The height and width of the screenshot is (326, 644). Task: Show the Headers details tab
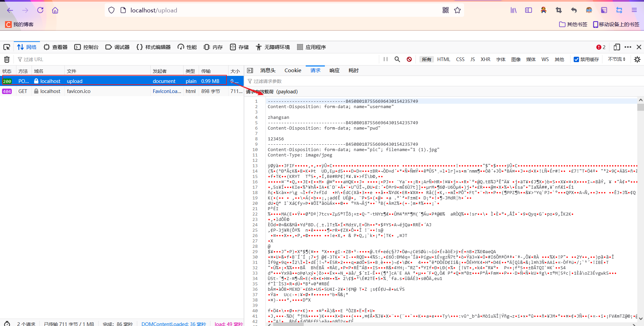pyautogui.click(x=268, y=71)
